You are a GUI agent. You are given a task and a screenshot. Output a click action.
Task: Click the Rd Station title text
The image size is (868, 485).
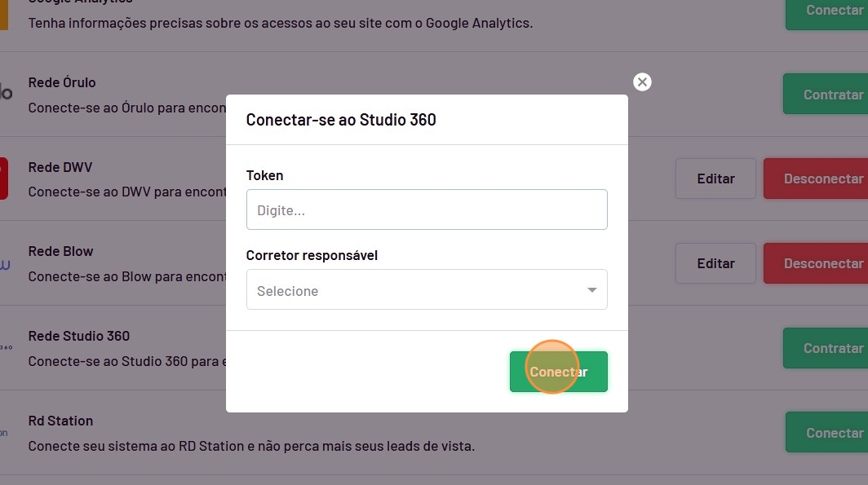(x=60, y=421)
